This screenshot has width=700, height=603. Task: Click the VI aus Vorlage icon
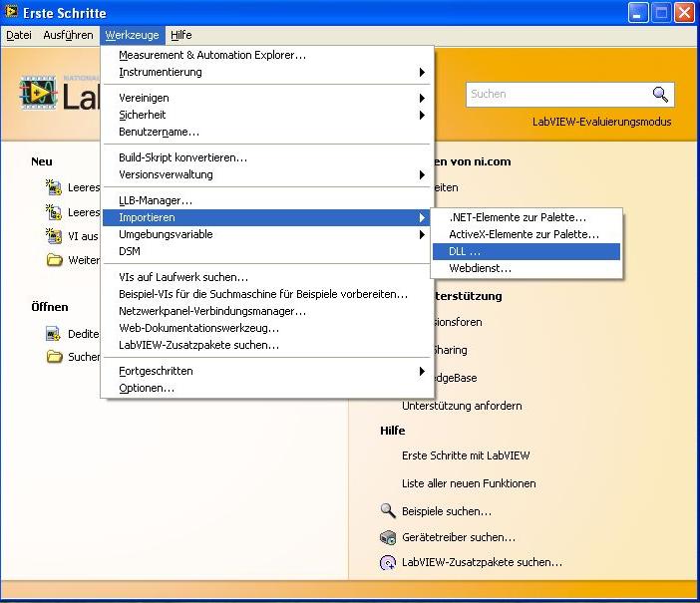[x=54, y=236]
